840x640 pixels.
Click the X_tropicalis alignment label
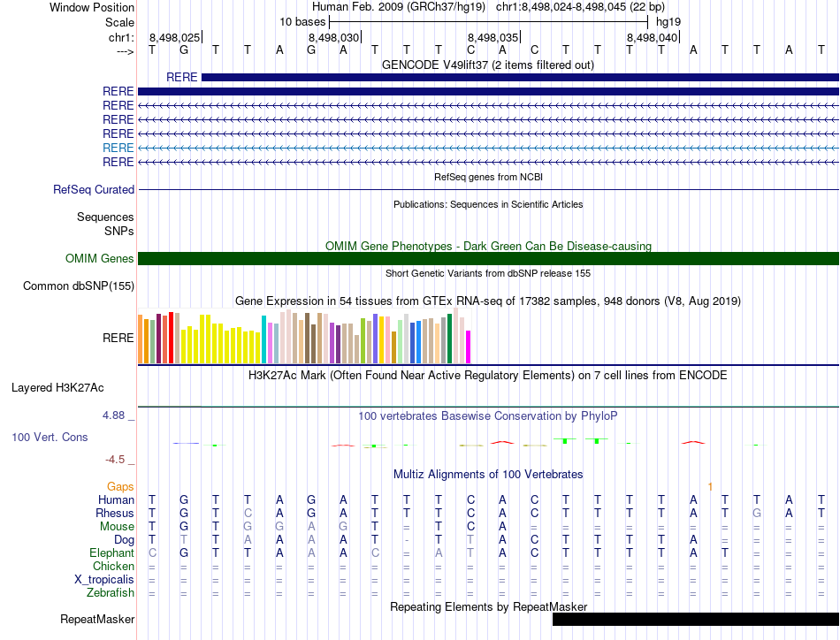tap(104, 579)
